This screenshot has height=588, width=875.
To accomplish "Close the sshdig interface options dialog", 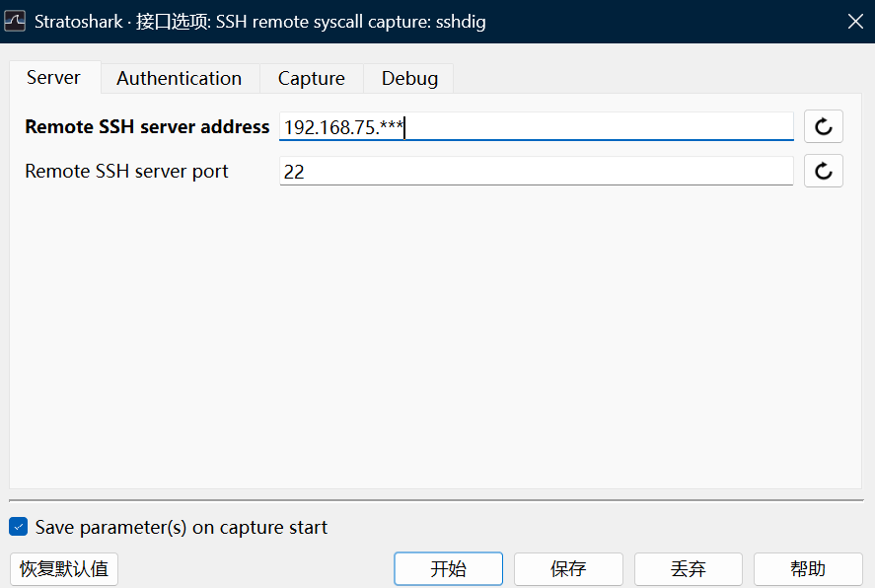I will click(x=855, y=21).
